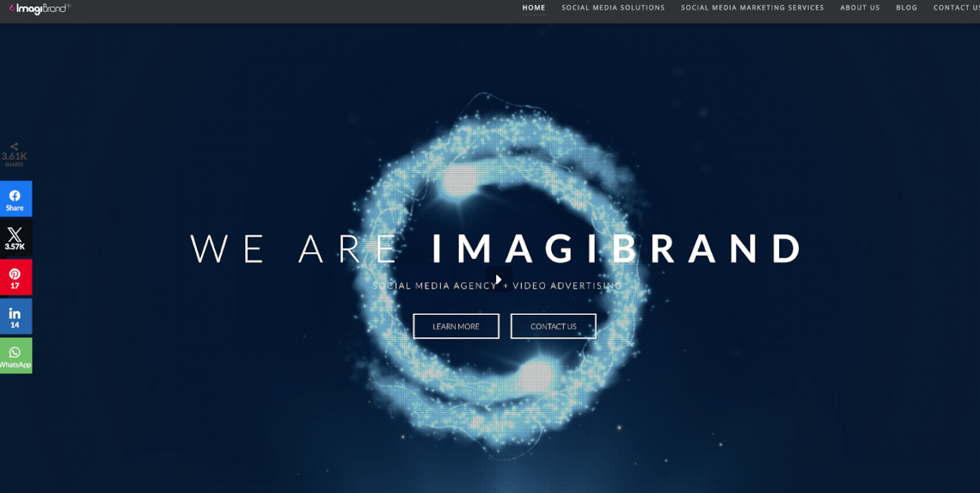Pin this page to Pinterest
980x493 pixels.
pos(15,277)
